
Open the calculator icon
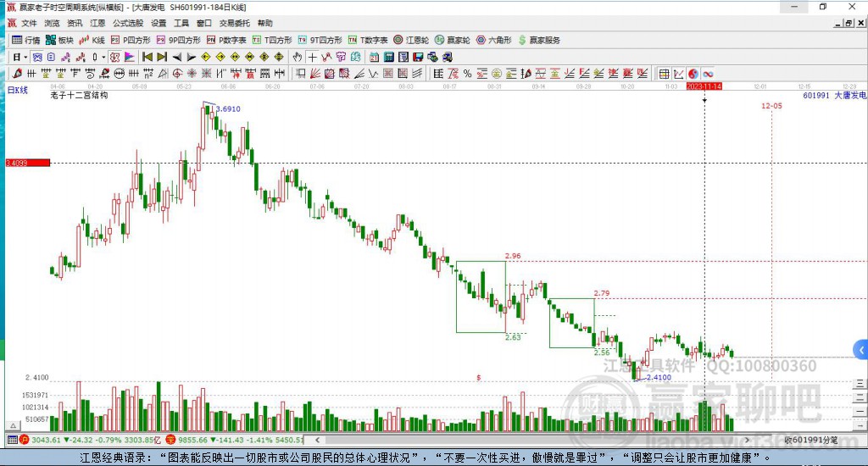[x=388, y=57]
